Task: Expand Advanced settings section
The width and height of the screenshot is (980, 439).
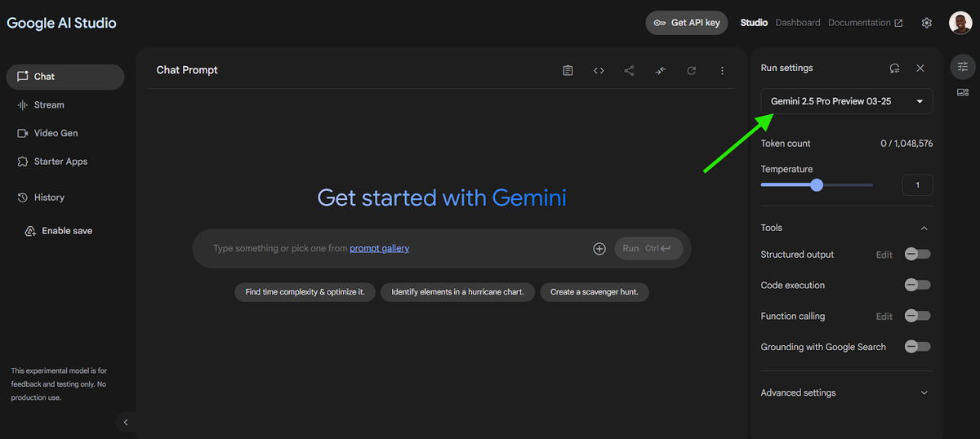Action: [924, 393]
